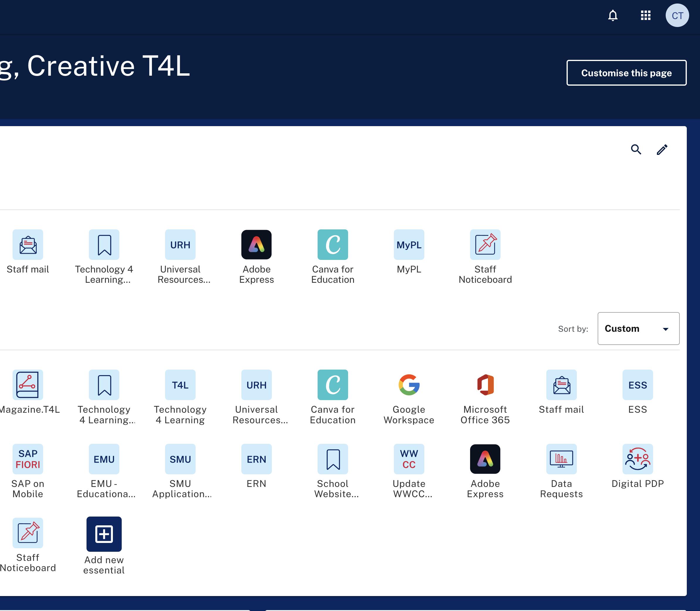Click the Customise this page button
The image size is (700, 611).
pos(626,73)
